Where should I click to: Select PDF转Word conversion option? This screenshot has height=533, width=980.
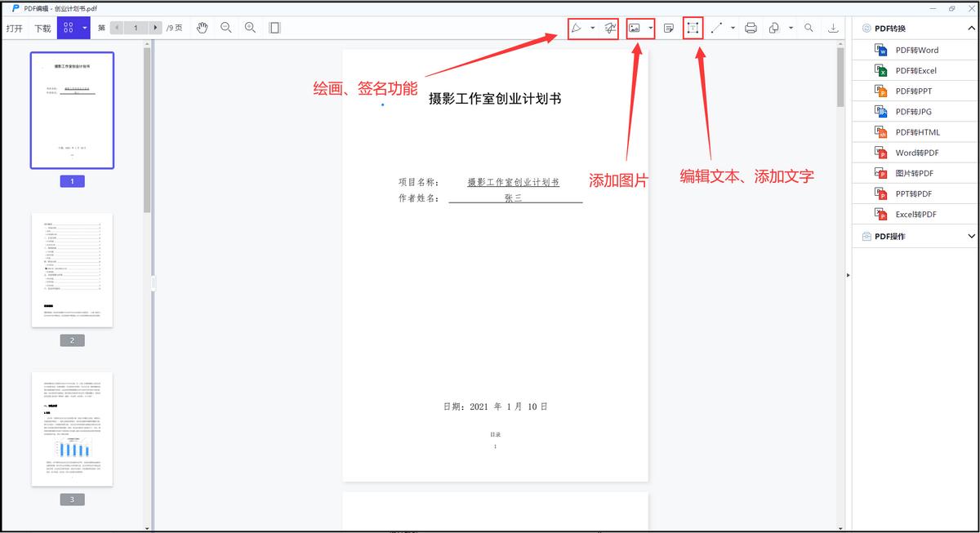[914, 50]
